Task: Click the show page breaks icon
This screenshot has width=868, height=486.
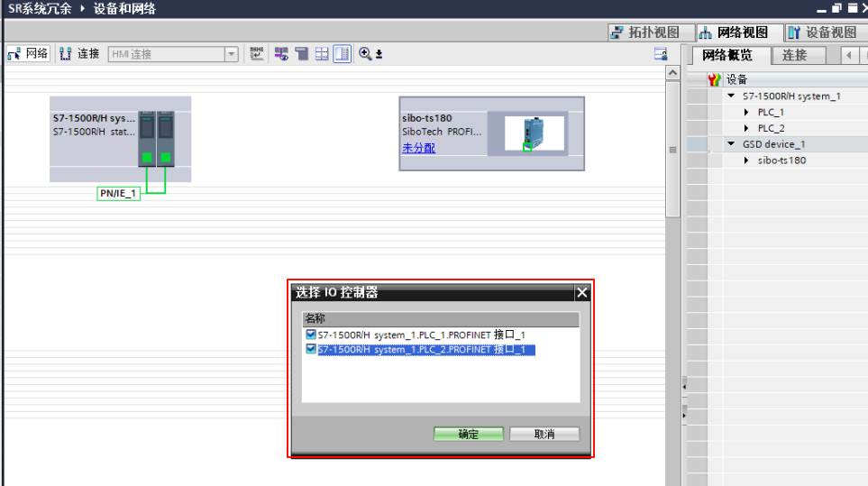Action: (x=322, y=54)
